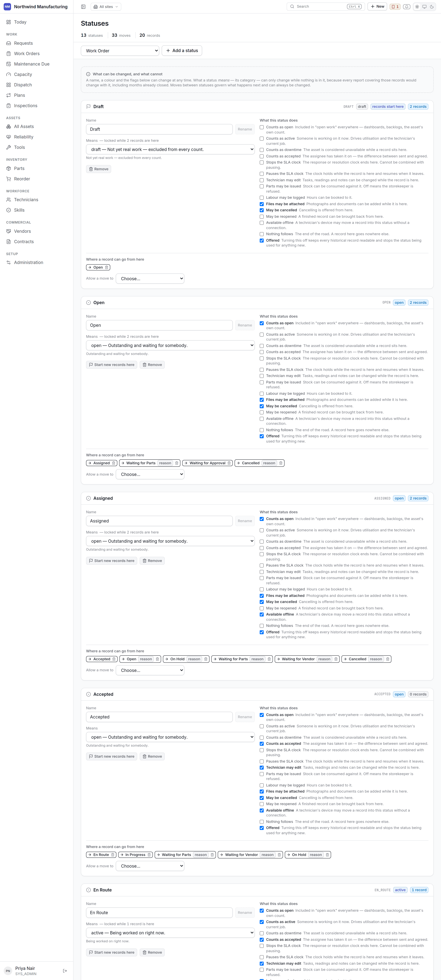
Task: Uncheck Counts as accepted for Accepted status
Action: click(262, 743)
